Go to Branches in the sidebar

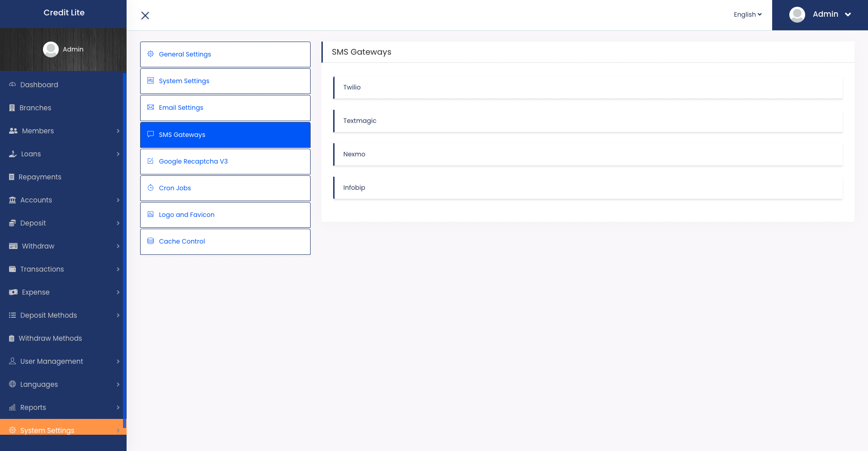tap(61, 108)
